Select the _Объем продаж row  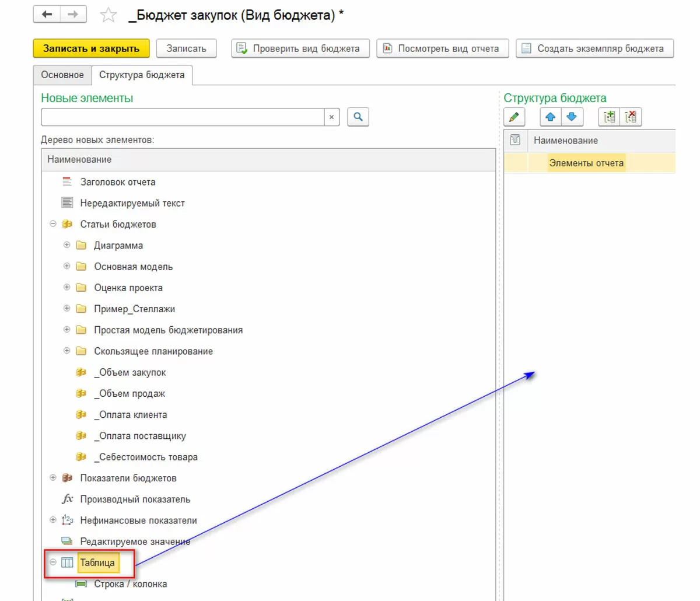[x=268, y=393]
